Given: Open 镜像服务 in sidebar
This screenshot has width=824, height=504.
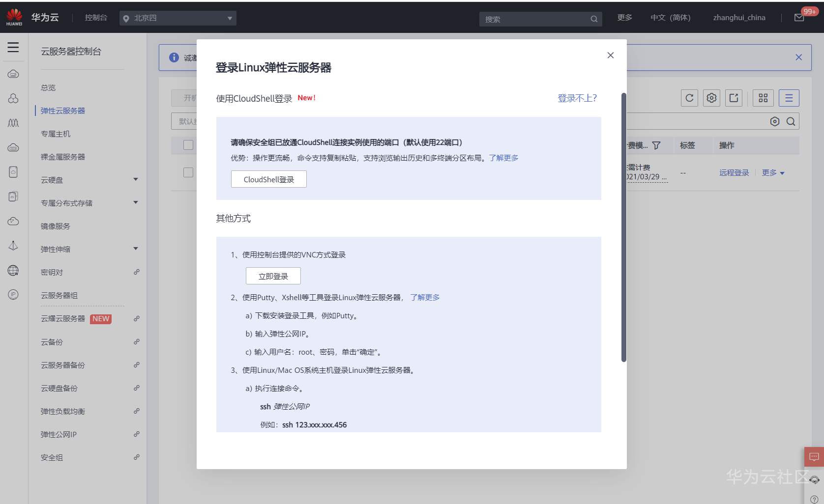Looking at the screenshot, I should coord(56,226).
